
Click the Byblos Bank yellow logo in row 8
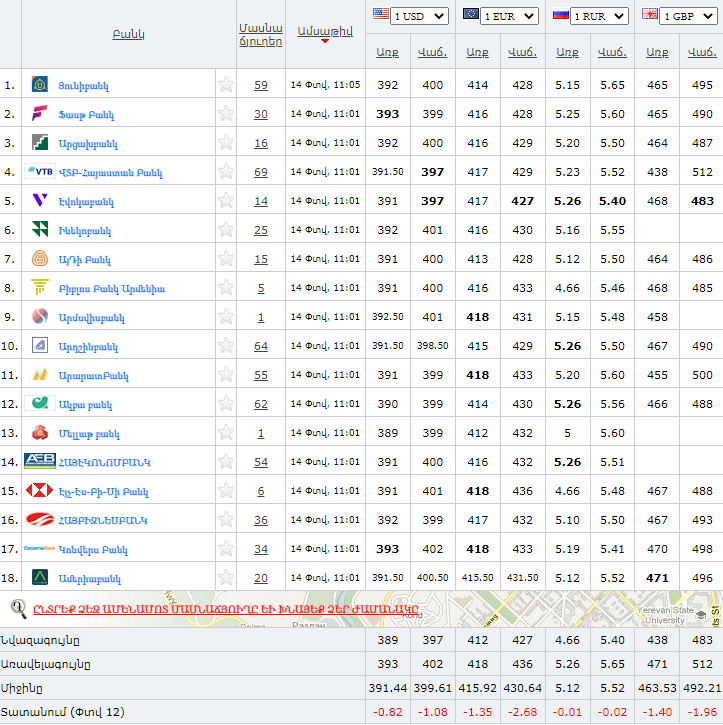(40, 287)
